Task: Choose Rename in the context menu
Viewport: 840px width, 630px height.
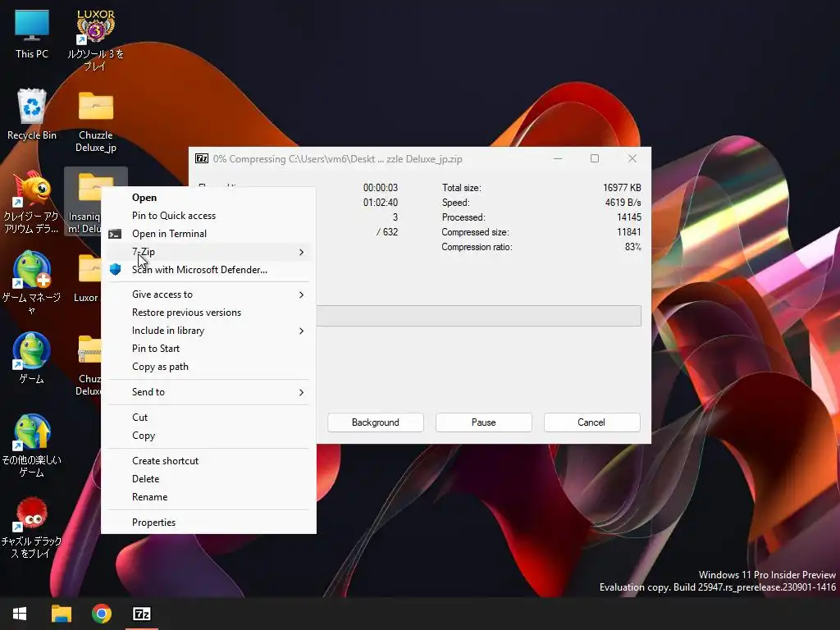Action: [208, 497]
